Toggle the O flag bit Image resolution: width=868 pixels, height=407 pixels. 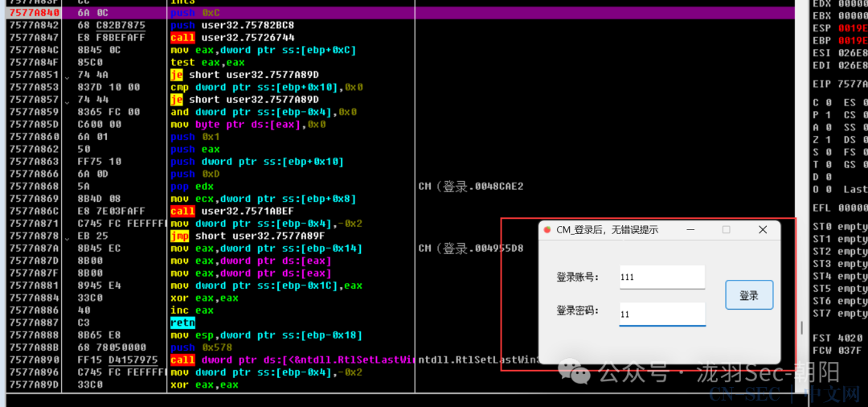(829, 189)
